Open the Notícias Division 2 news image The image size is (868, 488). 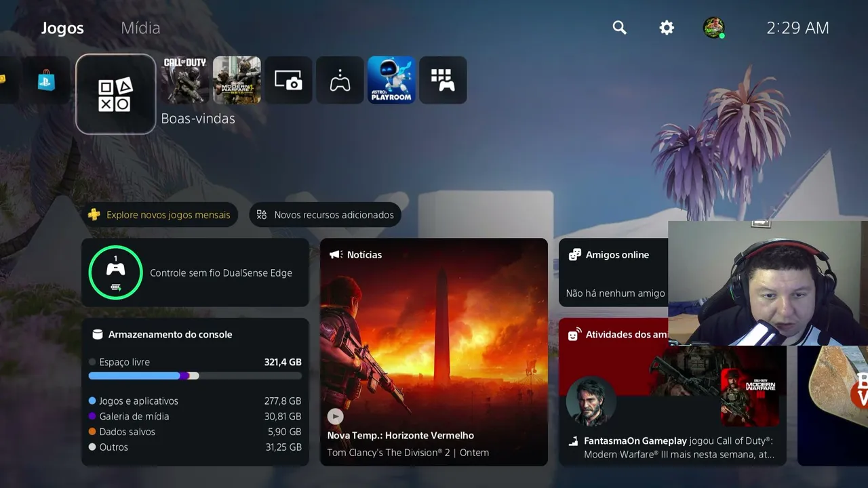tap(434, 352)
